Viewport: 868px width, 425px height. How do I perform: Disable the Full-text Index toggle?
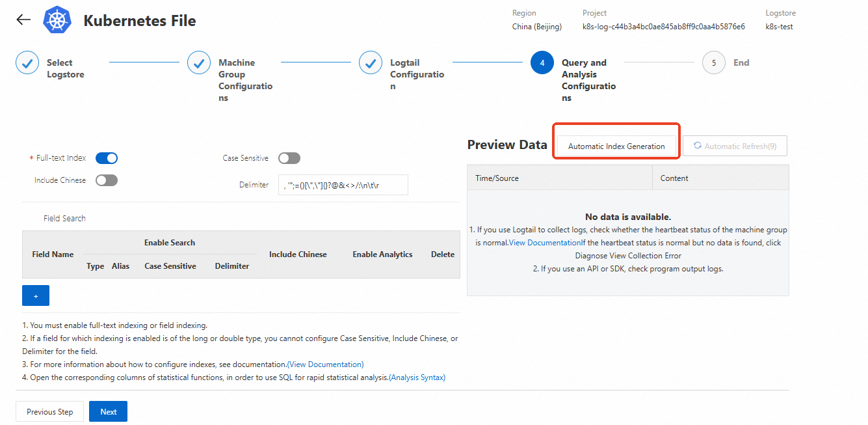pos(107,158)
